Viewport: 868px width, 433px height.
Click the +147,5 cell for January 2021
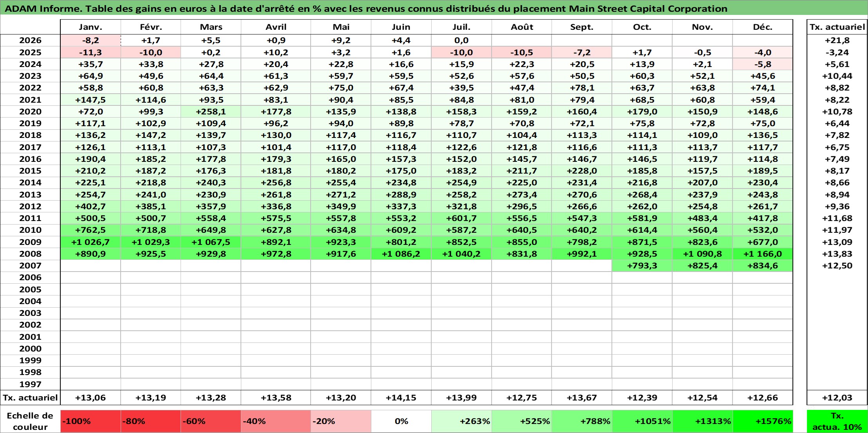click(90, 100)
